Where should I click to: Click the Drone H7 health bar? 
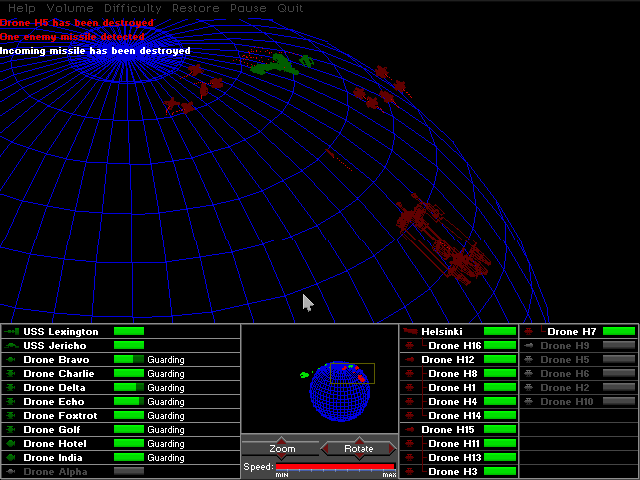[x=619, y=331]
